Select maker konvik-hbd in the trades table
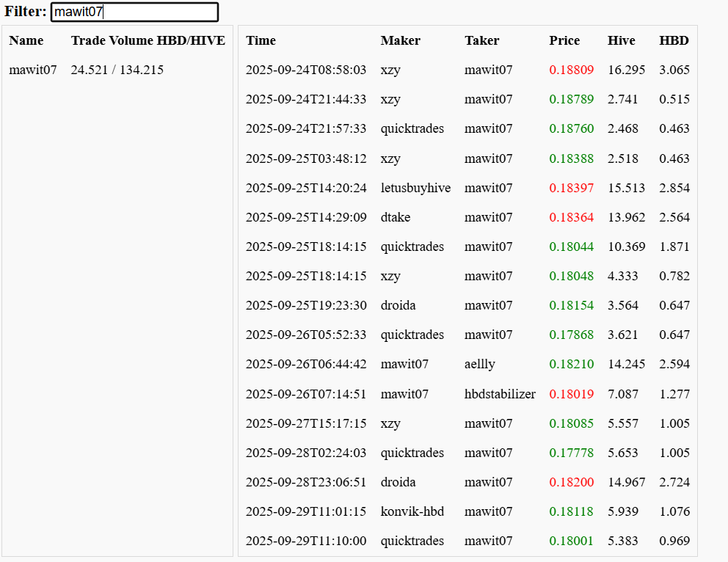The height and width of the screenshot is (562, 728). click(412, 511)
